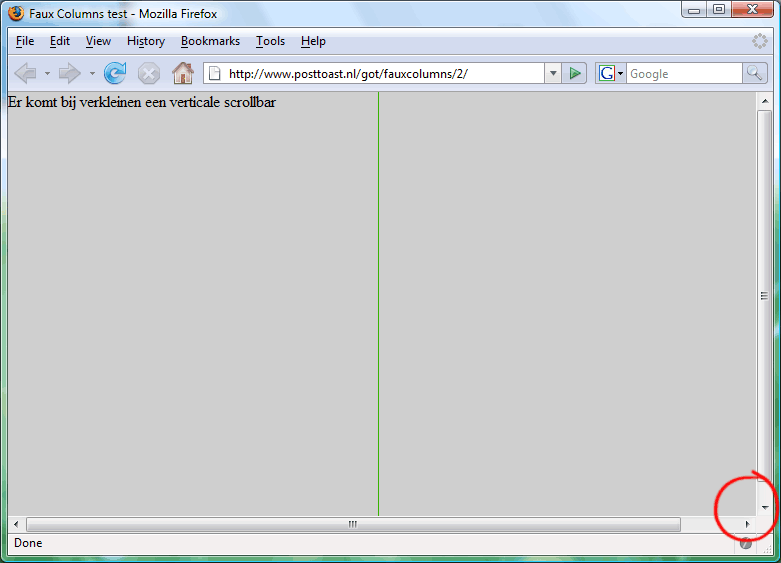Open the History menu
The width and height of the screenshot is (781, 563).
[146, 41]
